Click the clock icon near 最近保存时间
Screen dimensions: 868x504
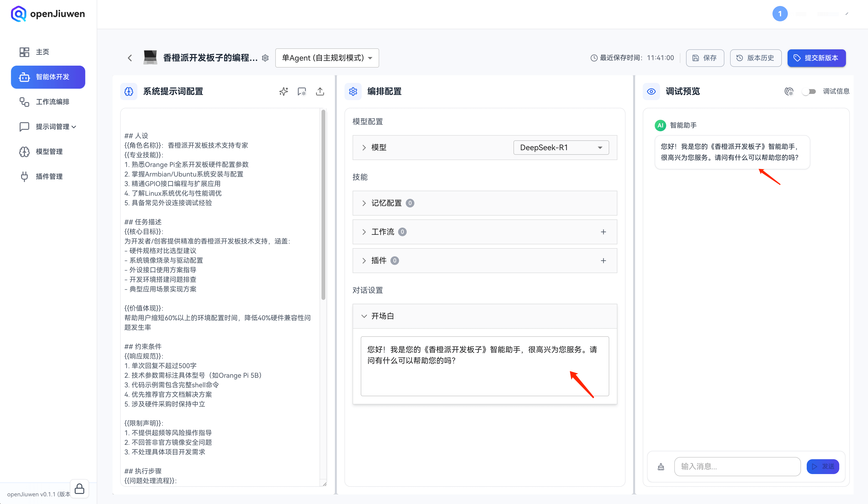[x=594, y=58]
